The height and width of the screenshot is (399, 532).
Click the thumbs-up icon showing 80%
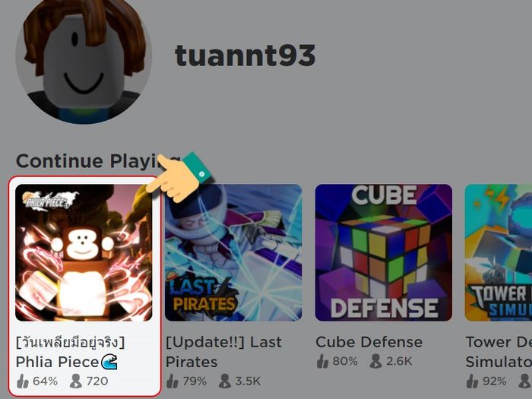323,361
